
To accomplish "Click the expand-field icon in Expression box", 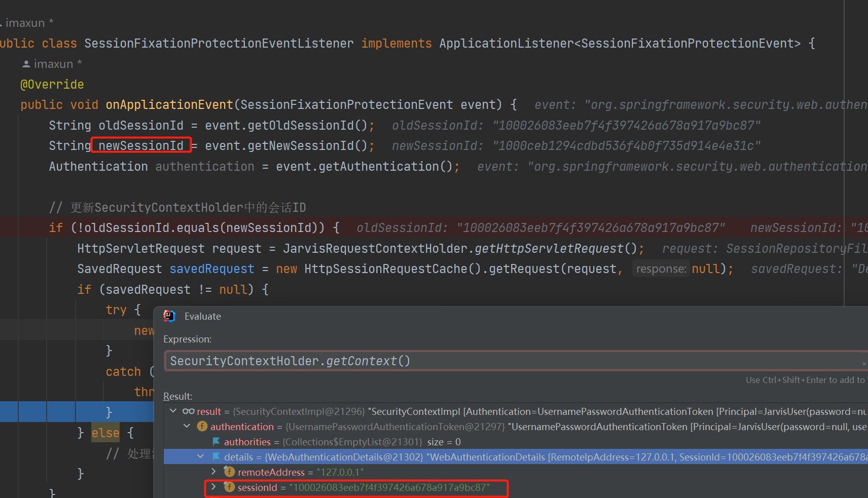I will point(864,363).
